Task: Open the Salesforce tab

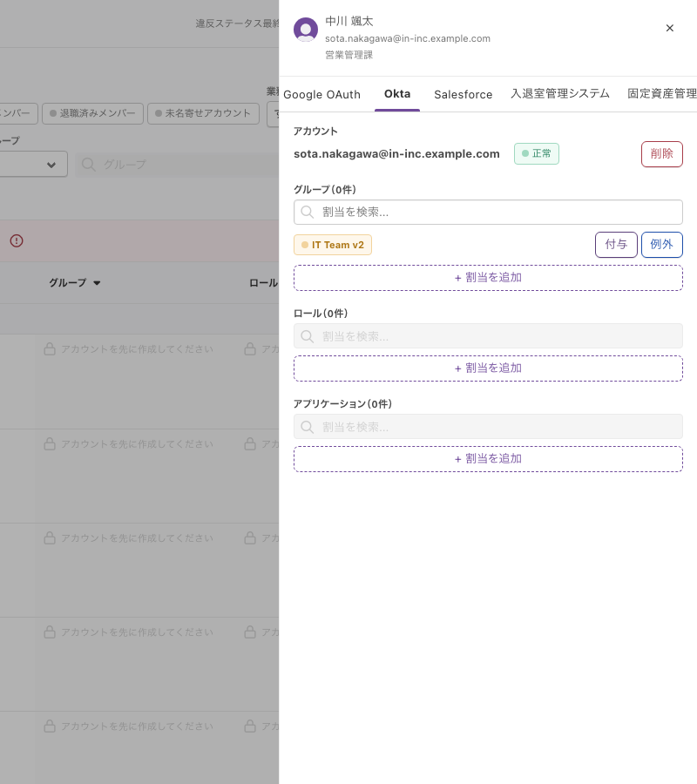Action: (x=463, y=94)
